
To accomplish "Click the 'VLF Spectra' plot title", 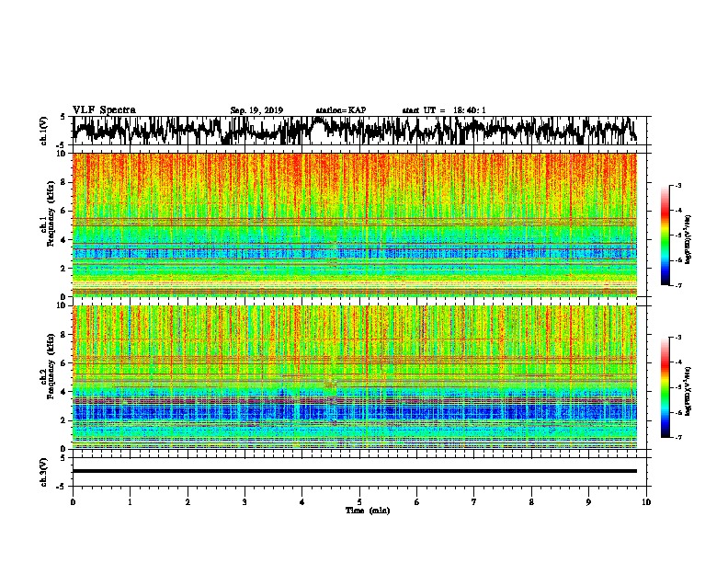I will click(104, 110).
